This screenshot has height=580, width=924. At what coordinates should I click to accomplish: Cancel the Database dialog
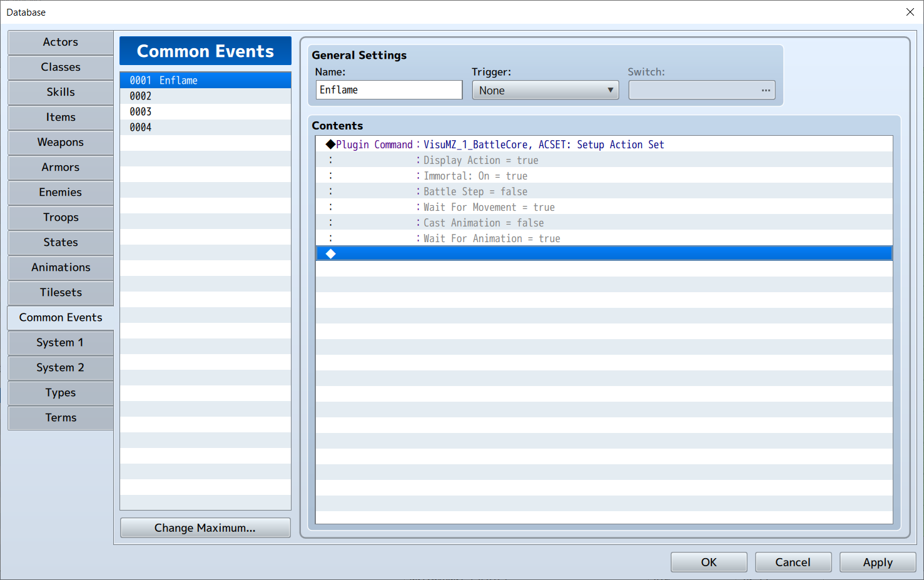tap(793, 562)
